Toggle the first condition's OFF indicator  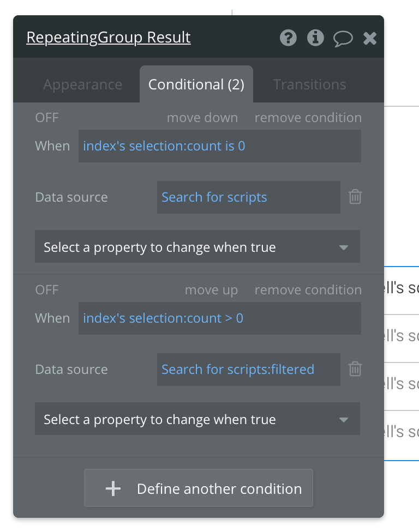[x=47, y=118]
